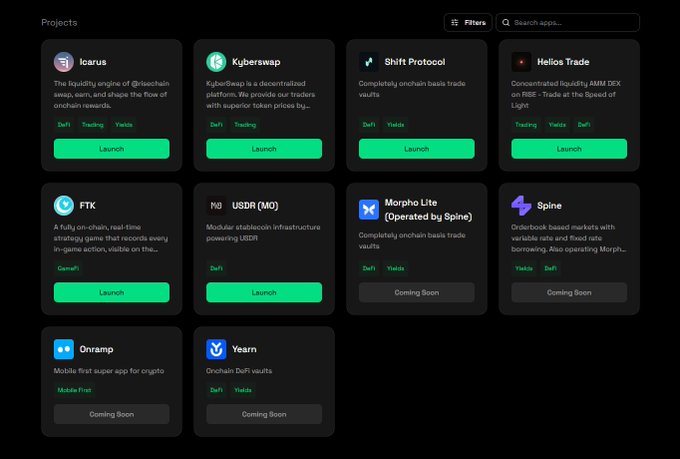Click the USDR (M0) title text

pyautogui.click(x=255, y=206)
